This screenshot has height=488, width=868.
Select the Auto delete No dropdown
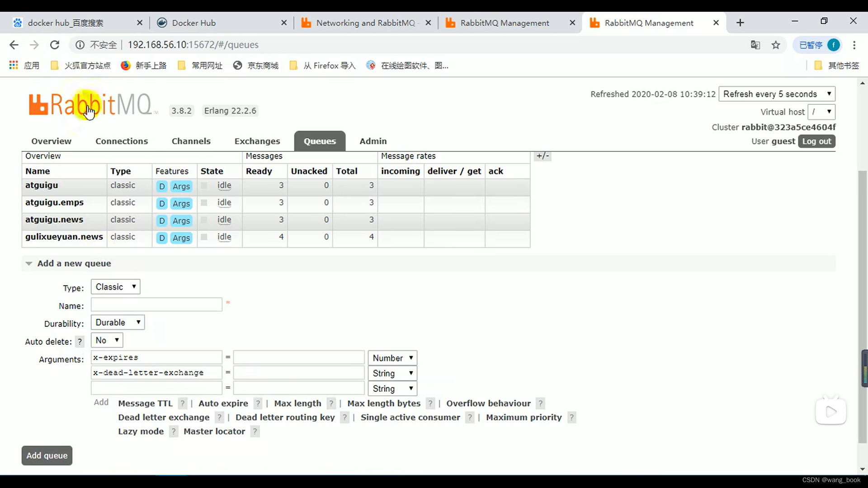click(107, 340)
